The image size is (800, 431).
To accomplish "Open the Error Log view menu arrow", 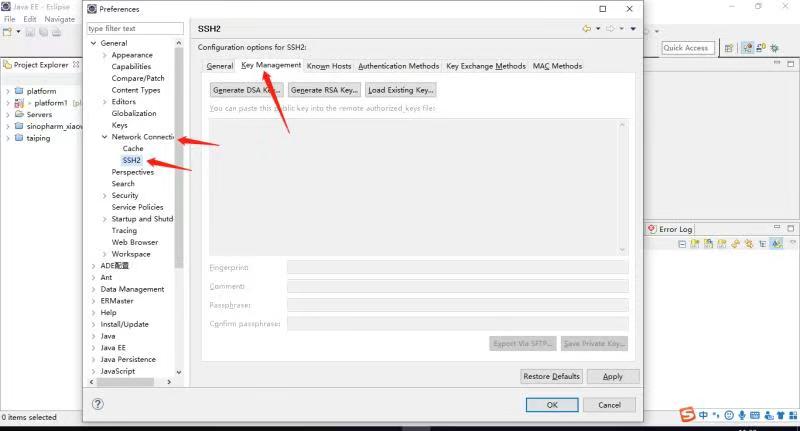I will coord(792,243).
